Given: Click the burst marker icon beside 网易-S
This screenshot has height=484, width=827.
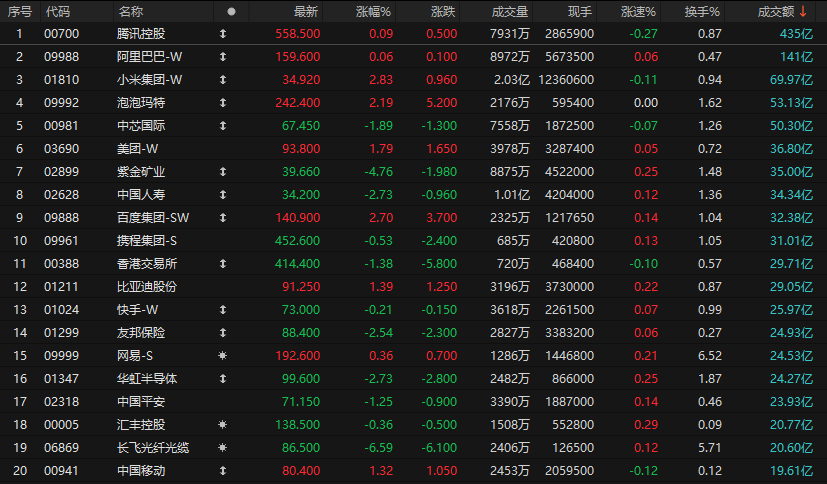Looking at the screenshot, I should pyautogui.click(x=222, y=355).
